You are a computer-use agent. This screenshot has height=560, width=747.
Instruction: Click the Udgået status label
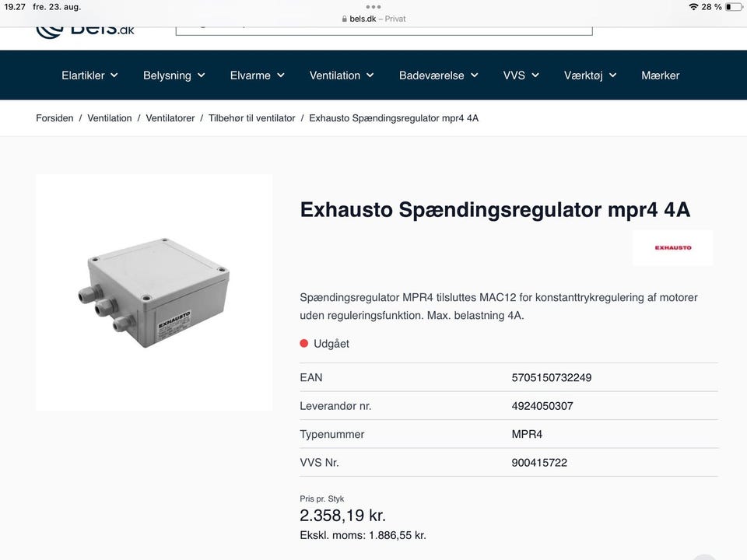coord(331,344)
